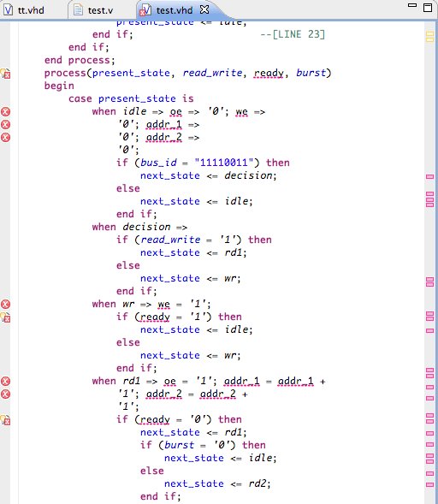
Task: Switch to the test.v editor tab
Action: (93, 10)
